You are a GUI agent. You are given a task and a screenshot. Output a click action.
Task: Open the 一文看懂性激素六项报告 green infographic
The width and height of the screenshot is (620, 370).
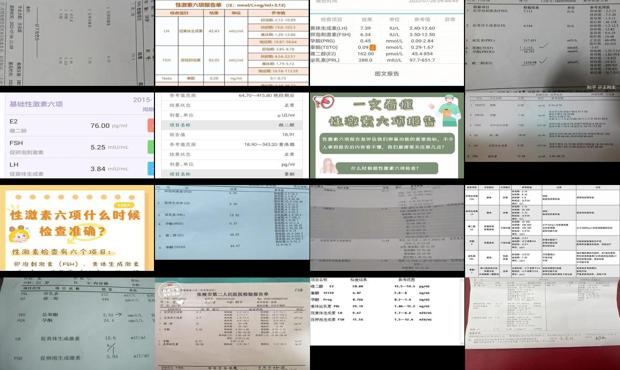pos(387,136)
